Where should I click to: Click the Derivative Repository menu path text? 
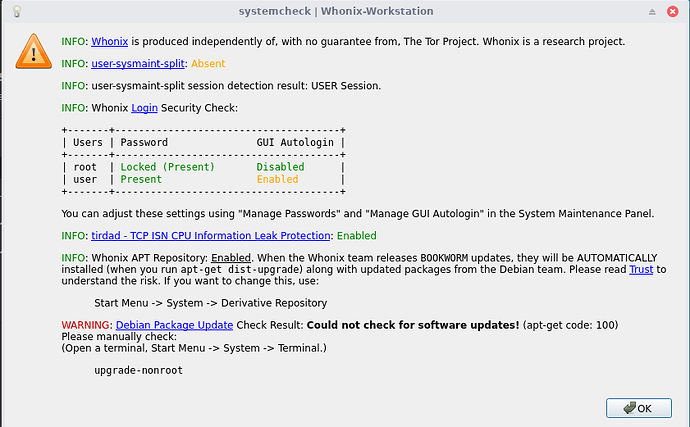tap(210, 302)
